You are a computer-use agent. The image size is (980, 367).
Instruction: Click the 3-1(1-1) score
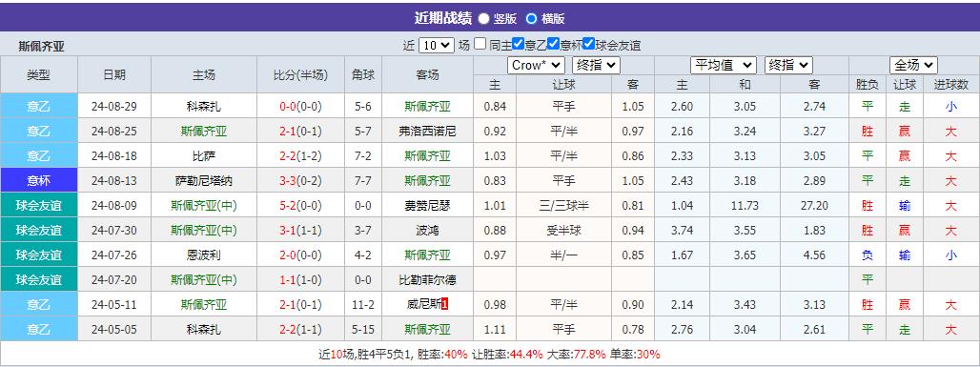coord(300,230)
